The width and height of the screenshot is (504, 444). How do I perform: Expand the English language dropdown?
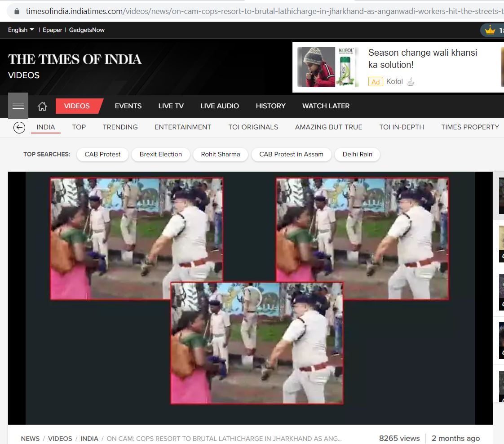tap(21, 30)
